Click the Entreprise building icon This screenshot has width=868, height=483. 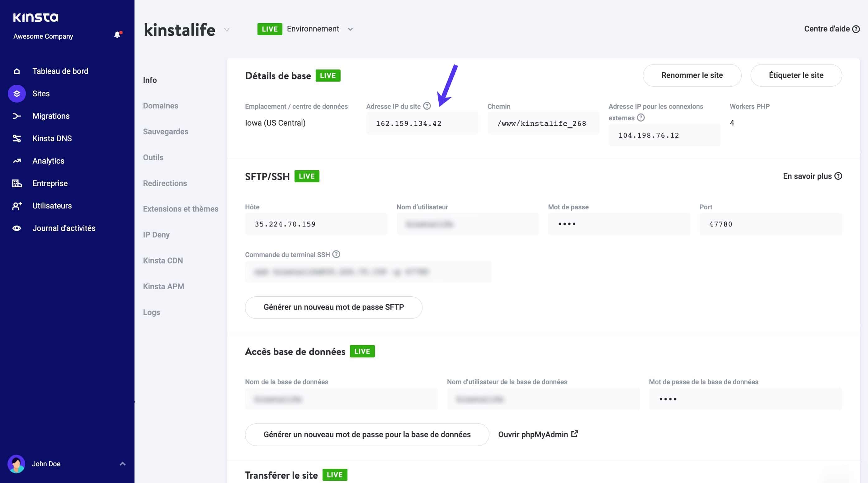coord(17,183)
